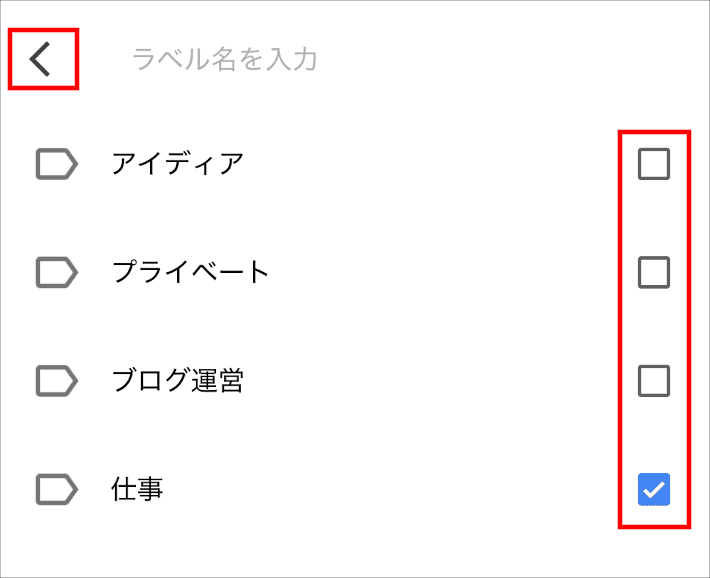
Task: Click the label icon beside 仕事
Action: pyautogui.click(x=56, y=489)
